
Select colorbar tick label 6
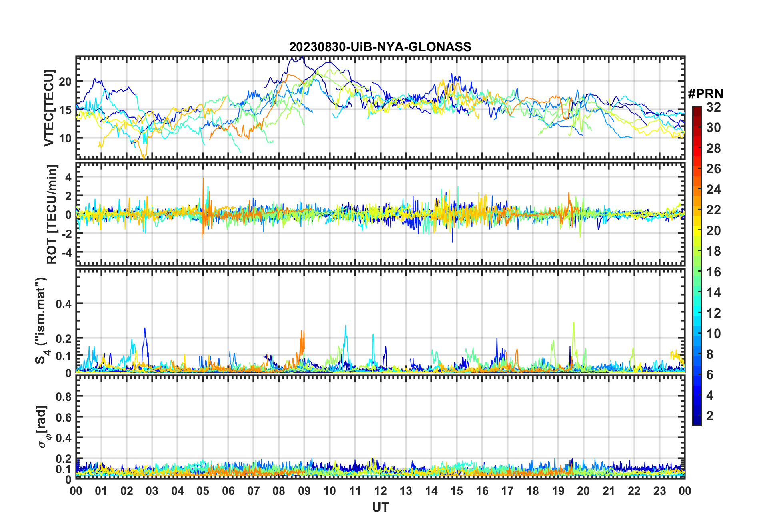coord(710,375)
